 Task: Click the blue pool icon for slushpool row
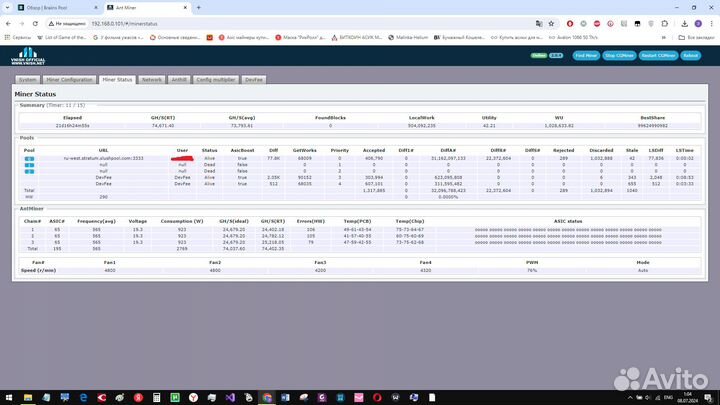(29, 158)
